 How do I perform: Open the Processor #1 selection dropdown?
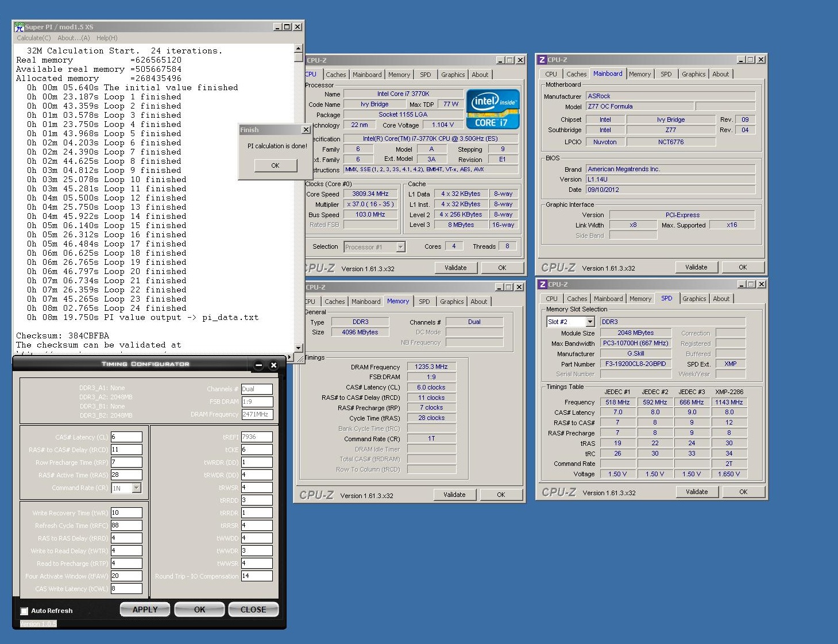[x=401, y=247]
